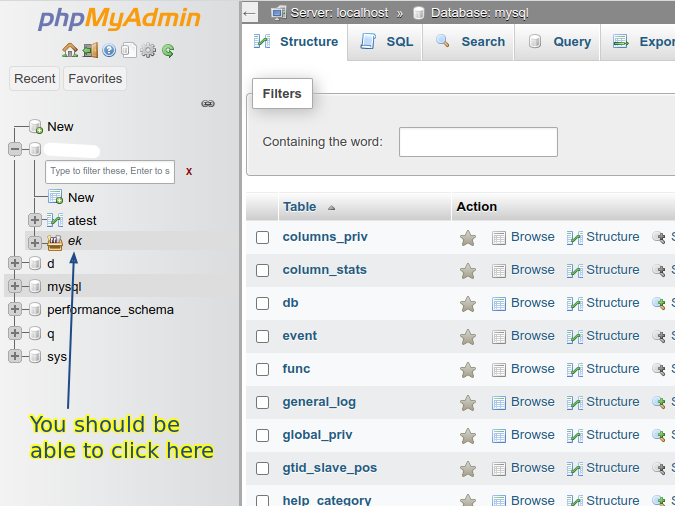Viewport: 675px width, 506px height.
Task: Add columns_priv to favorites star
Action: click(x=468, y=238)
